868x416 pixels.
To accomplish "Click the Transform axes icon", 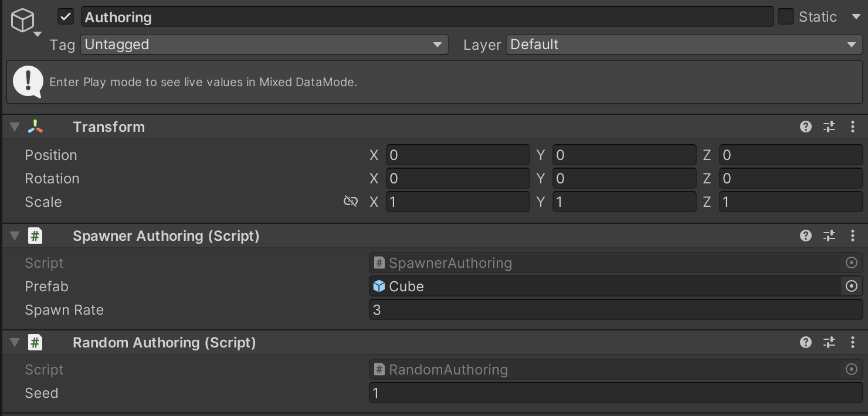I will pos(35,127).
